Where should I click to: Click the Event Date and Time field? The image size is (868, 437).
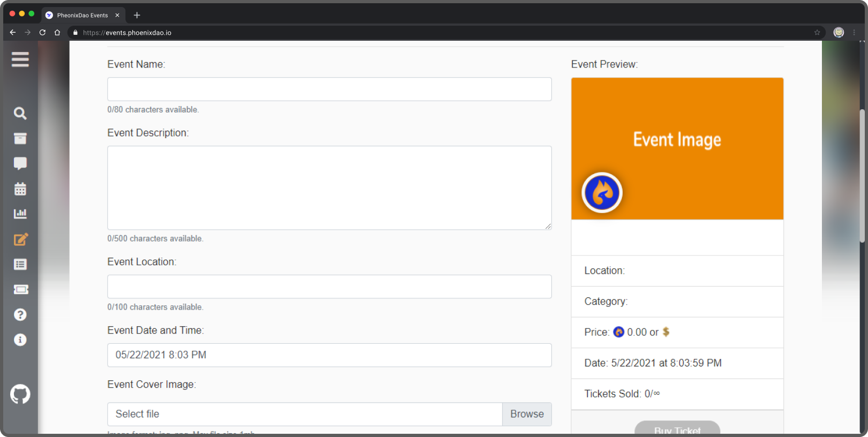330,355
